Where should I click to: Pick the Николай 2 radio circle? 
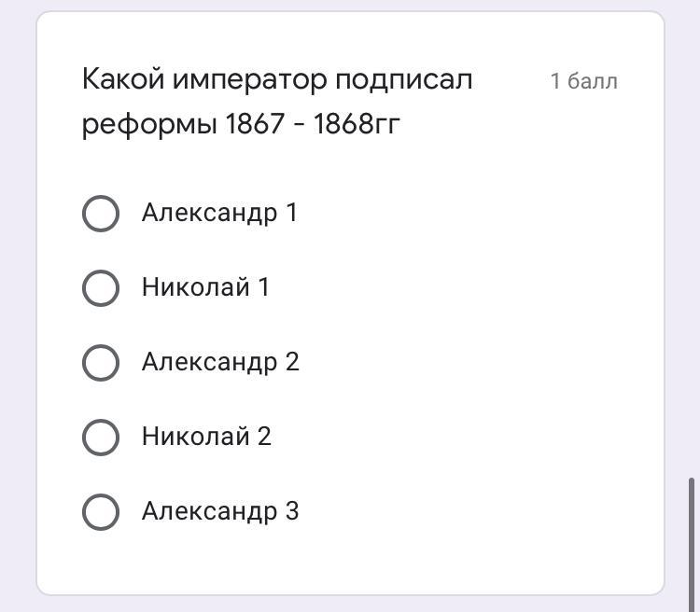101,437
